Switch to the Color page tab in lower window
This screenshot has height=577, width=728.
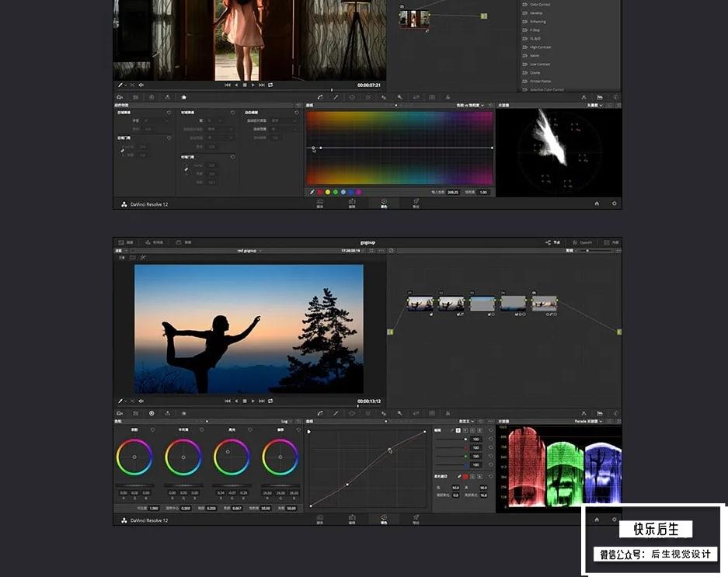point(383,519)
